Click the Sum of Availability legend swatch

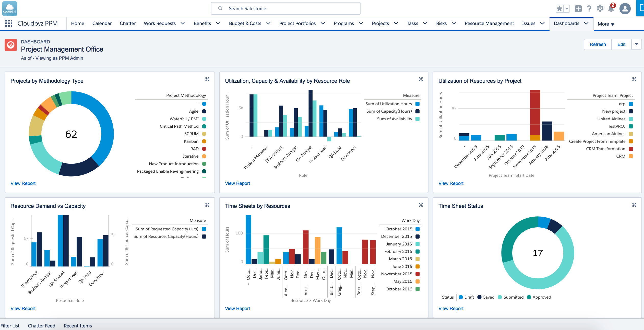pos(418,119)
